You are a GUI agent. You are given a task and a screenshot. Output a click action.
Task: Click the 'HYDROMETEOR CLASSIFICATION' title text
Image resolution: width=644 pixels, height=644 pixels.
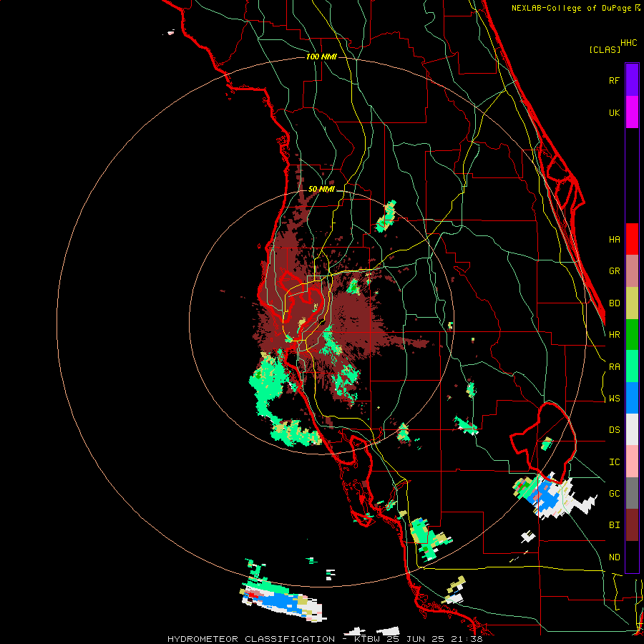[x=250, y=639]
